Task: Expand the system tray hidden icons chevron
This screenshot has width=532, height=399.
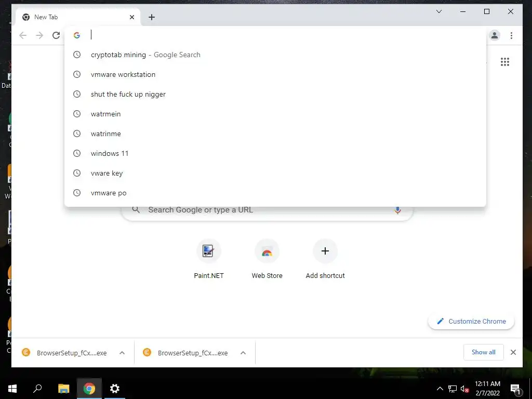Action: click(440, 389)
